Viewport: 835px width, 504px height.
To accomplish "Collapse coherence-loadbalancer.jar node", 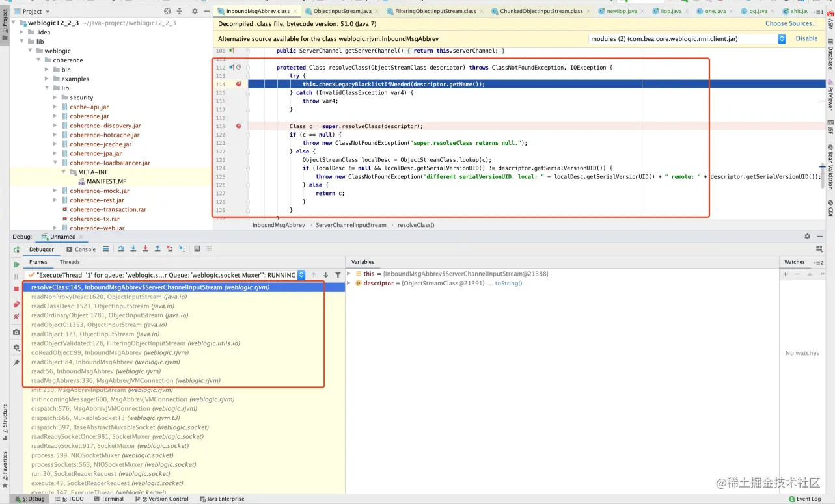I will coord(56,163).
